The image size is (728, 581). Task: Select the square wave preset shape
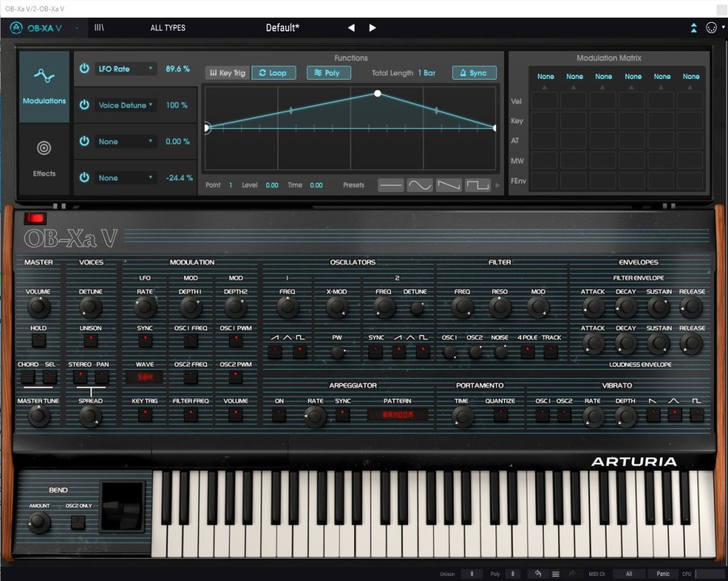click(478, 185)
